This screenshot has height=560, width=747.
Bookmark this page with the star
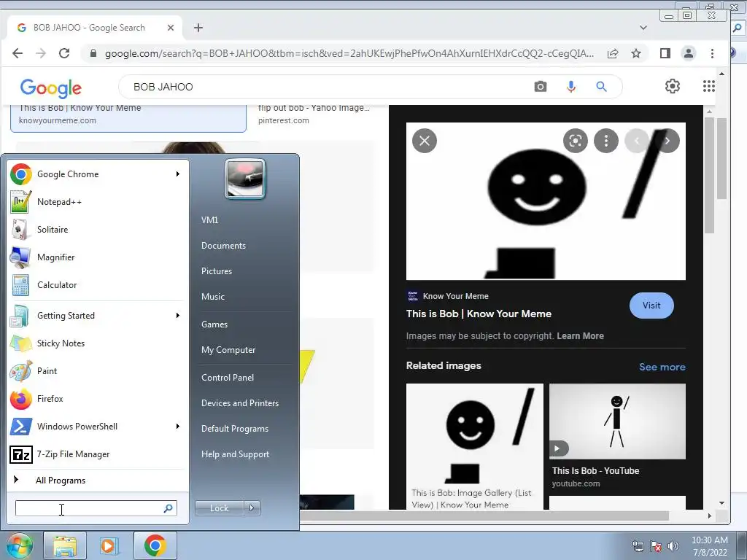tap(636, 53)
